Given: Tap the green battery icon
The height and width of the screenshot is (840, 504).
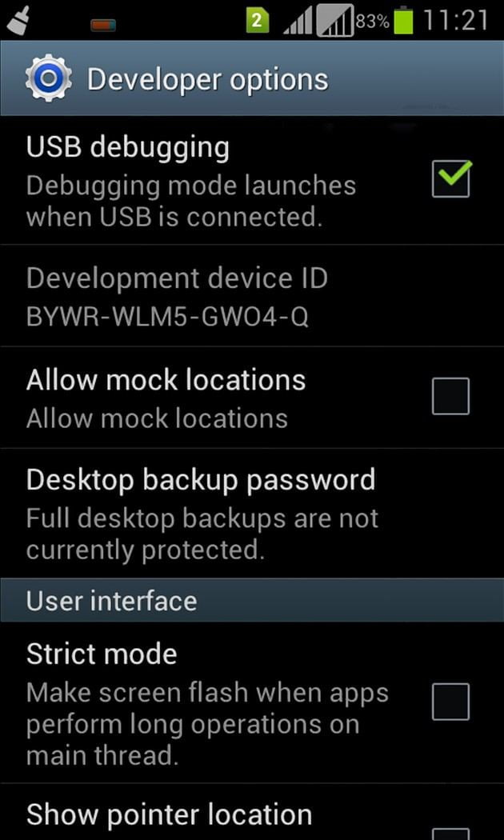Looking at the screenshot, I should coord(403,20).
